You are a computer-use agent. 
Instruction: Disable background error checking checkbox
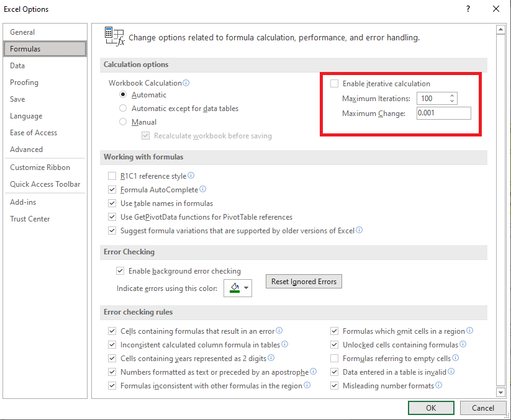(x=120, y=271)
